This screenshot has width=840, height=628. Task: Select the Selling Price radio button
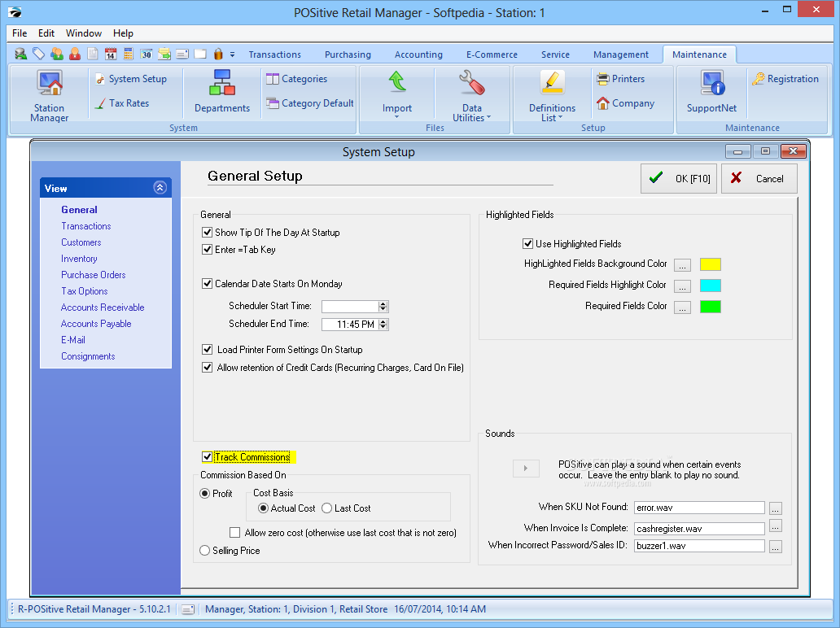[204, 551]
